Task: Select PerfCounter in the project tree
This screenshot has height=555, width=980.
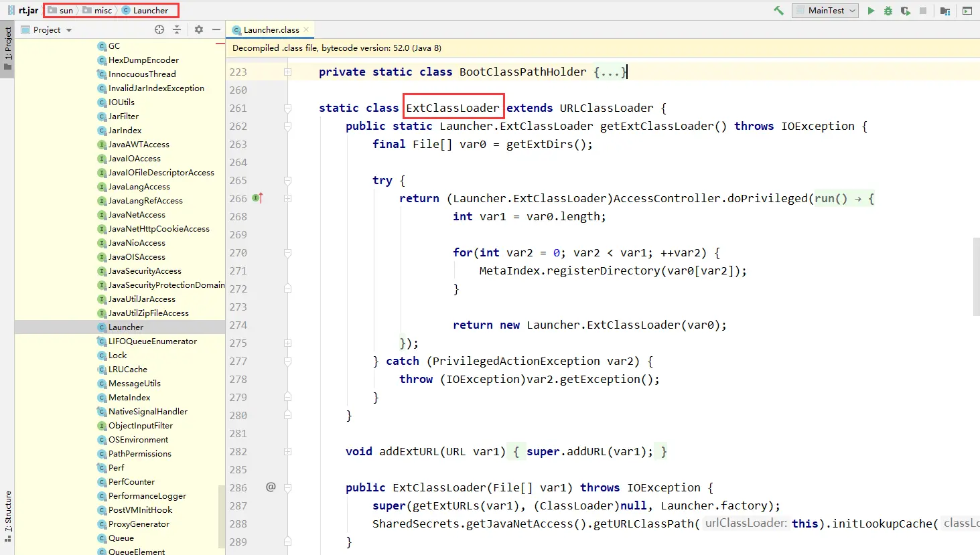Action: coord(131,481)
